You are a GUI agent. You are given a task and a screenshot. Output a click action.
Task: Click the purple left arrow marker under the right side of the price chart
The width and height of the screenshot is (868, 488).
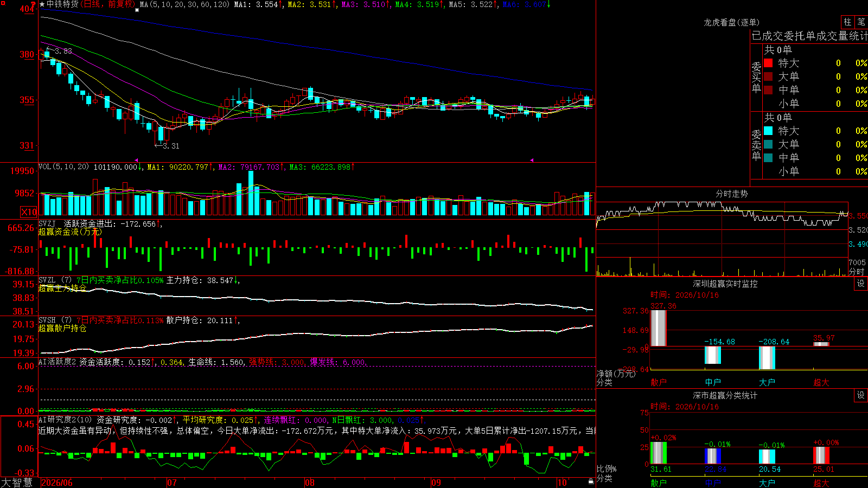(x=532, y=160)
